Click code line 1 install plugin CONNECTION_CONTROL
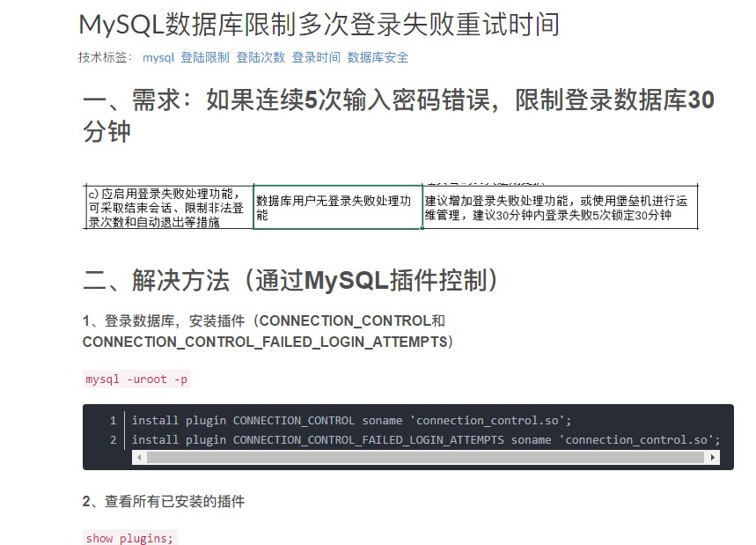 click(351, 421)
